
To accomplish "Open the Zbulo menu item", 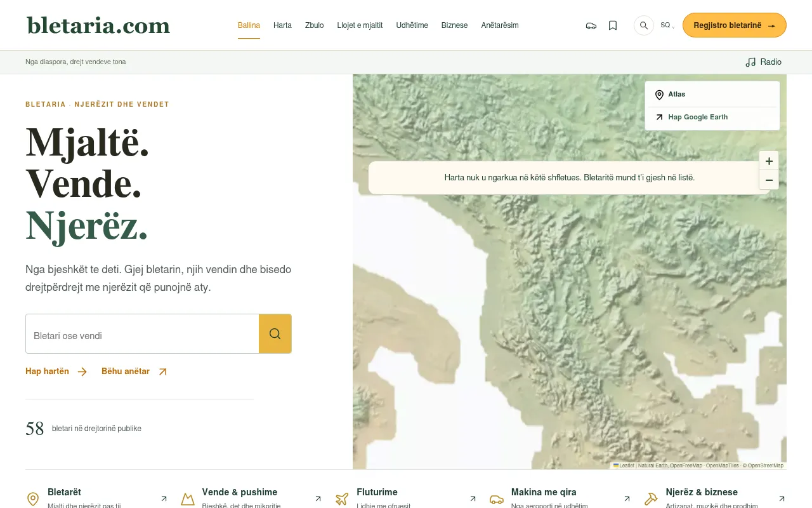I will (314, 25).
